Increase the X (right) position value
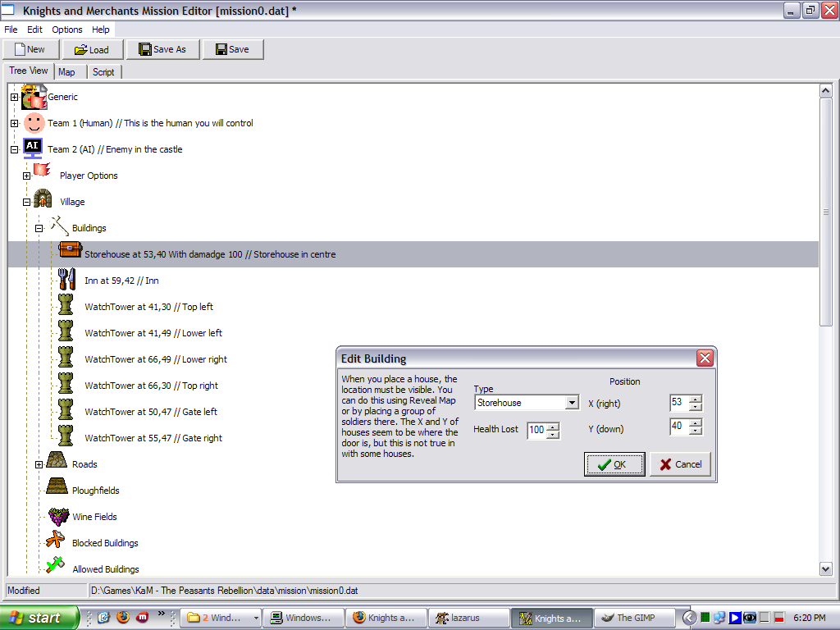The width and height of the screenshot is (840, 630). pyautogui.click(x=696, y=399)
